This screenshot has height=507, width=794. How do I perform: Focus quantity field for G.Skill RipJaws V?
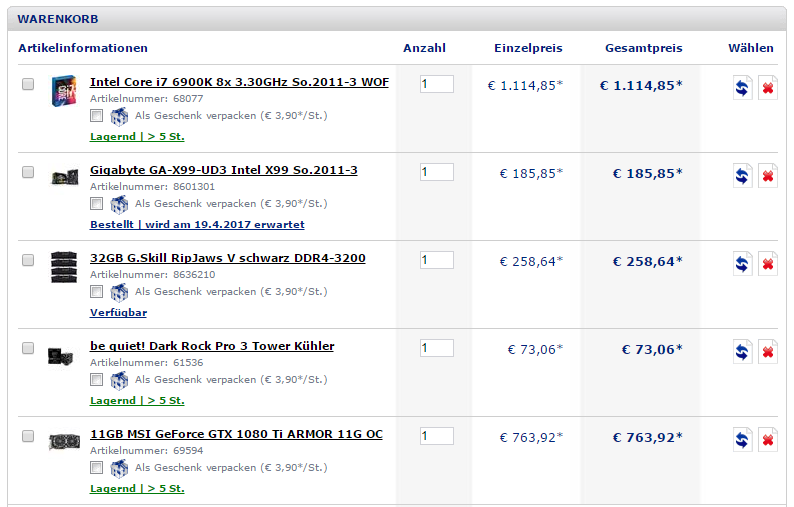coord(436,260)
